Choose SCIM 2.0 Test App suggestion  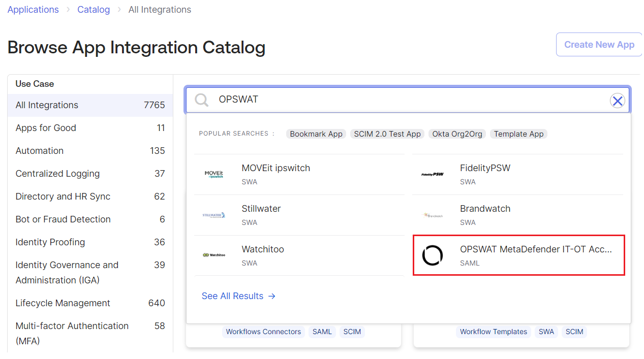pyautogui.click(x=387, y=134)
